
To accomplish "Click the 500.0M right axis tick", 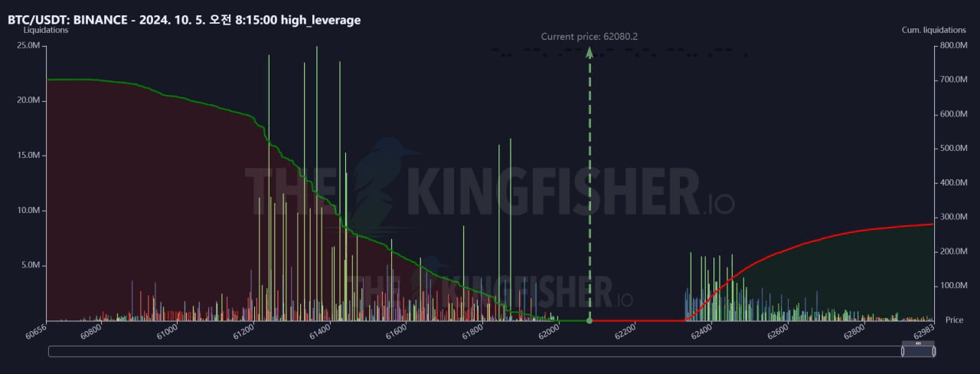I will point(954,148).
